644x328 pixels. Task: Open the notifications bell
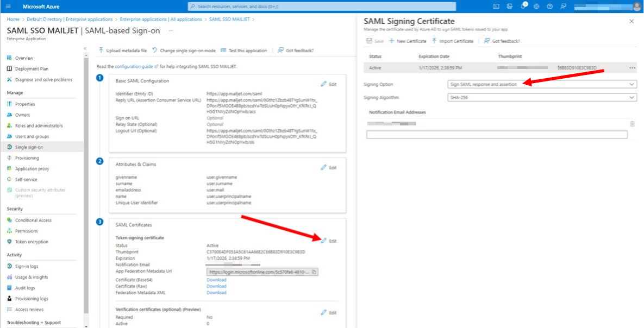tap(523, 7)
